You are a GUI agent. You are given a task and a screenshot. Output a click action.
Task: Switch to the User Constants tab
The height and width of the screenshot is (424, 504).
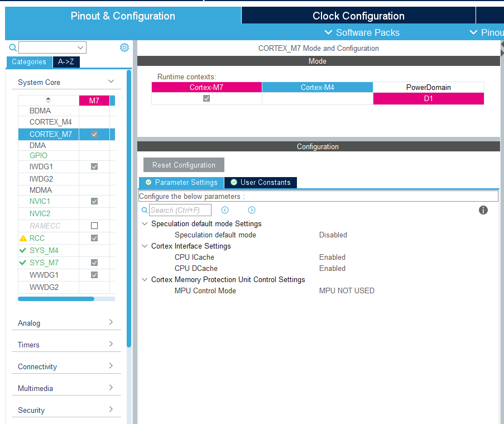(x=261, y=182)
